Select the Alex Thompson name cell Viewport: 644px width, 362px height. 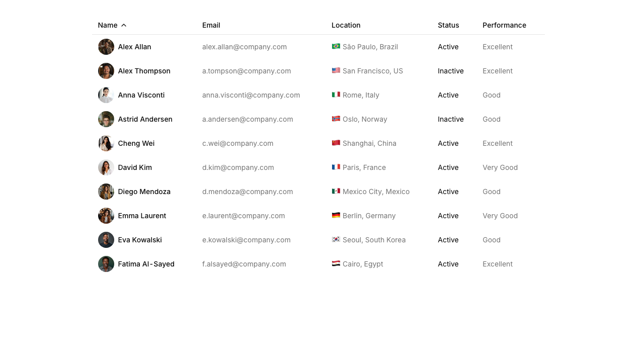click(x=144, y=71)
